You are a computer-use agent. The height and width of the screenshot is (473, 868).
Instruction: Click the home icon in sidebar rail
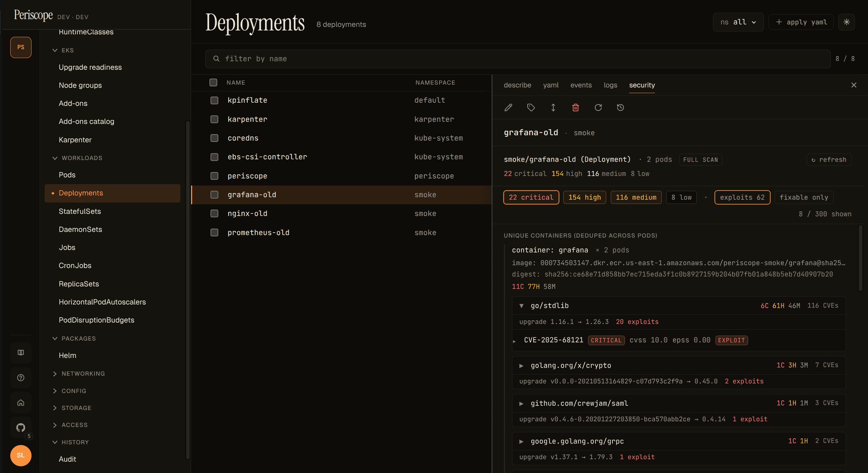pyautogui.click(x=21, y=403)
